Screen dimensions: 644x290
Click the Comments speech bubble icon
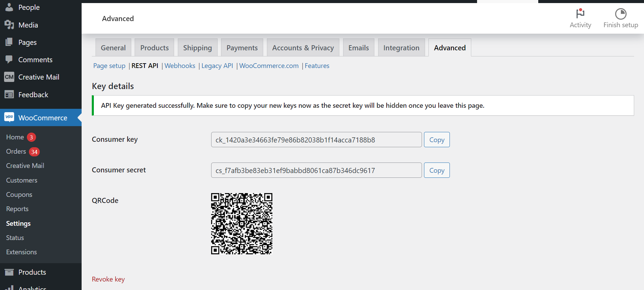tap(9, 59)
